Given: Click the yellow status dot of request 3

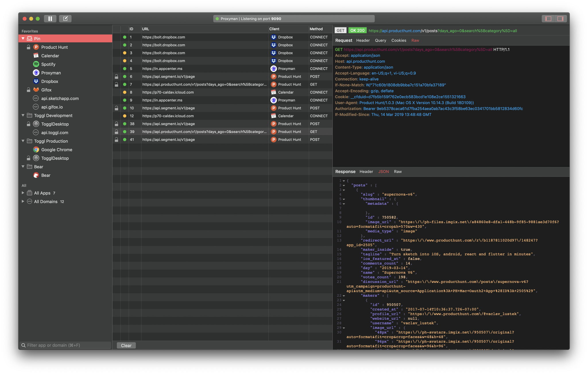Looking at the screenshot, I should (125, 53).
